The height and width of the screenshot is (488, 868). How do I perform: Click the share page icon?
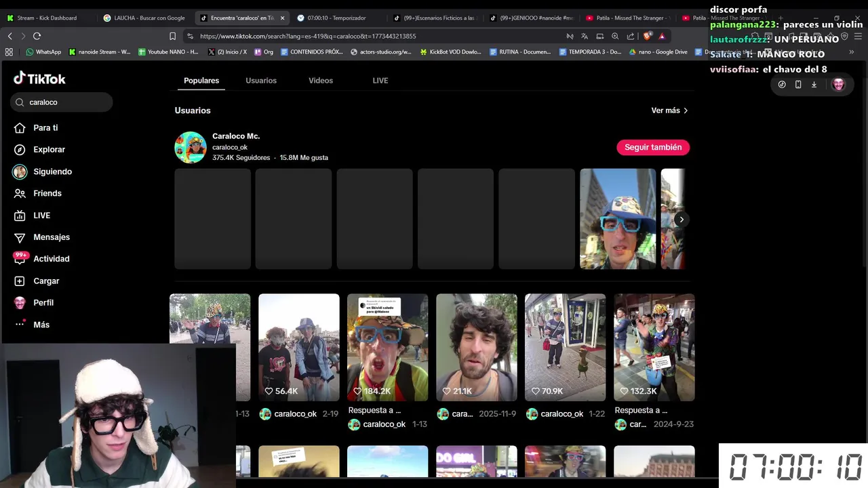coord(631,36)
